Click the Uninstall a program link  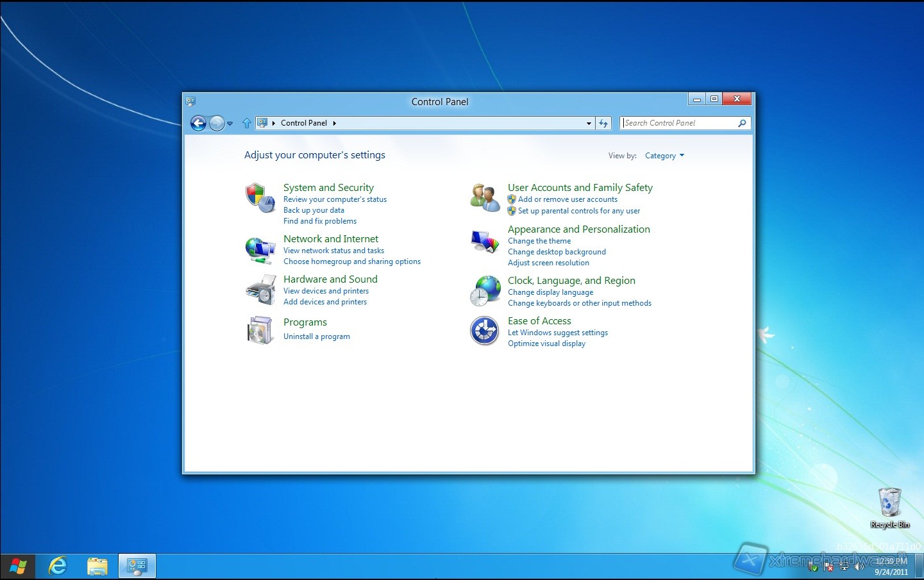coord(317,336)
